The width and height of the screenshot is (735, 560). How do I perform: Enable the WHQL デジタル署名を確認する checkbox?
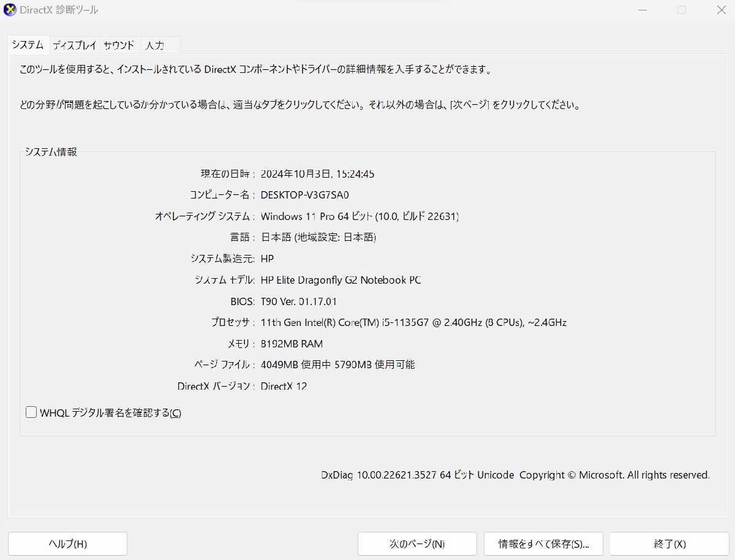coord(31,412)
